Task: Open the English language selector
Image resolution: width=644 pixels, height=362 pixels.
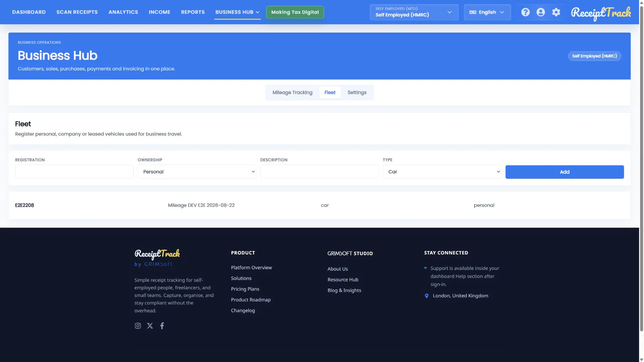Action: click(x=487, y=12)
